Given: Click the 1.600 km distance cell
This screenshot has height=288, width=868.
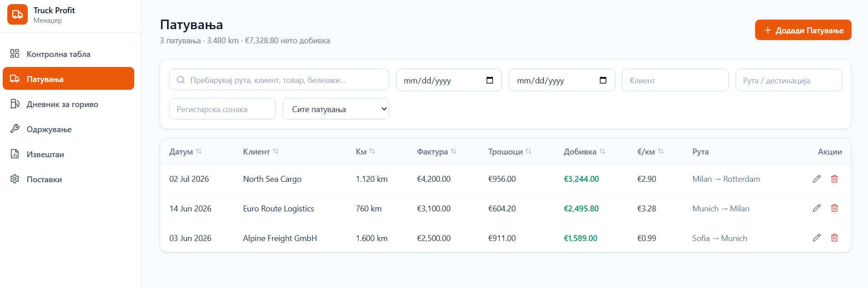Looking at the screenshot, I should point(371,238).
